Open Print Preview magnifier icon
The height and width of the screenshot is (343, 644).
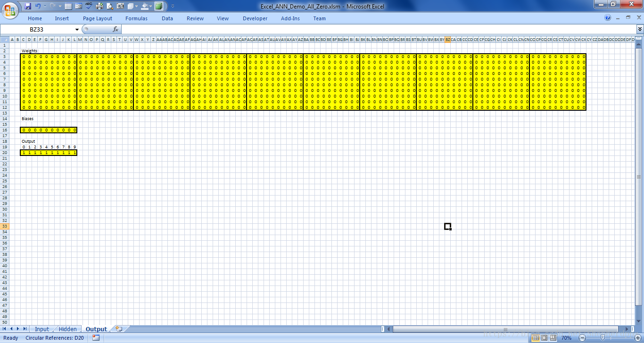tap(109, 6)
